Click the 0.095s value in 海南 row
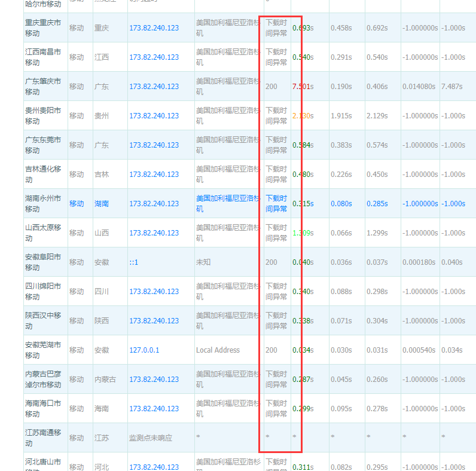The height and width of the screenshot is (471, 476). (x=341, y=409)
